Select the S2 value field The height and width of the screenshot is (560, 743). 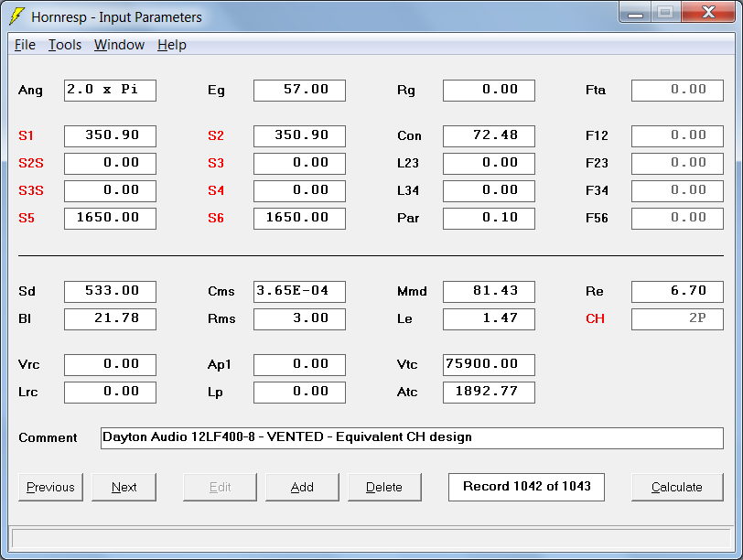pos(299,136)
